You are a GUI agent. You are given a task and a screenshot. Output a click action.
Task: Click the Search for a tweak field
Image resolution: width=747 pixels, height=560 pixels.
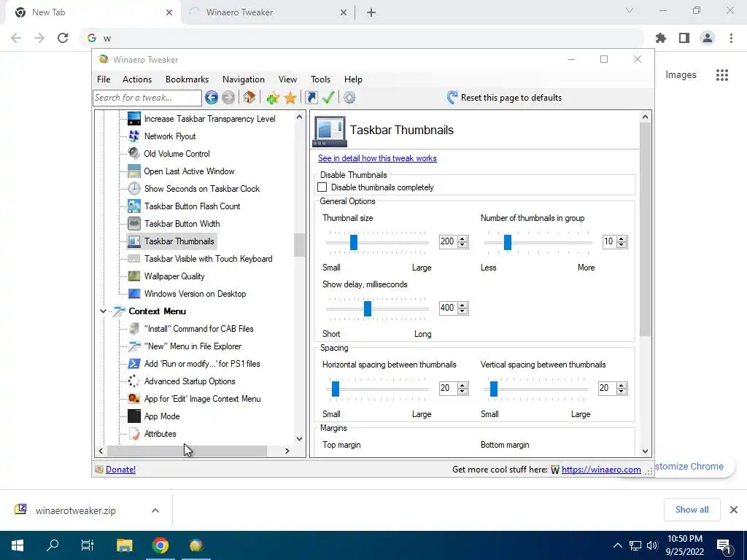(147, 98)
